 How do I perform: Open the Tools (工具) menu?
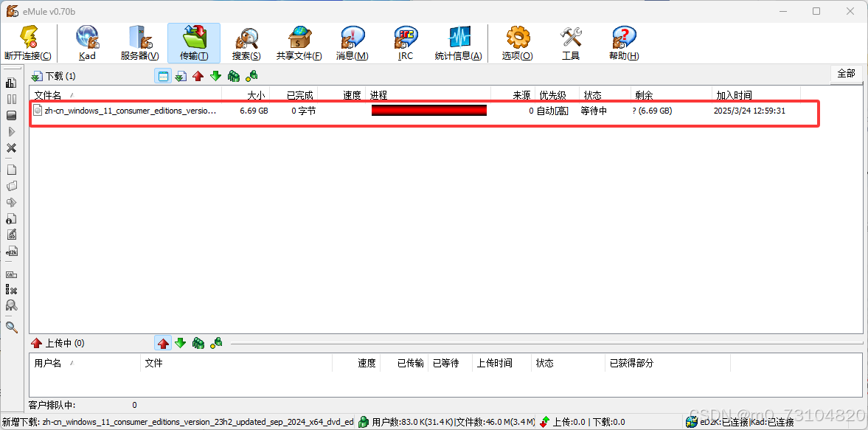tap(571, 43)
